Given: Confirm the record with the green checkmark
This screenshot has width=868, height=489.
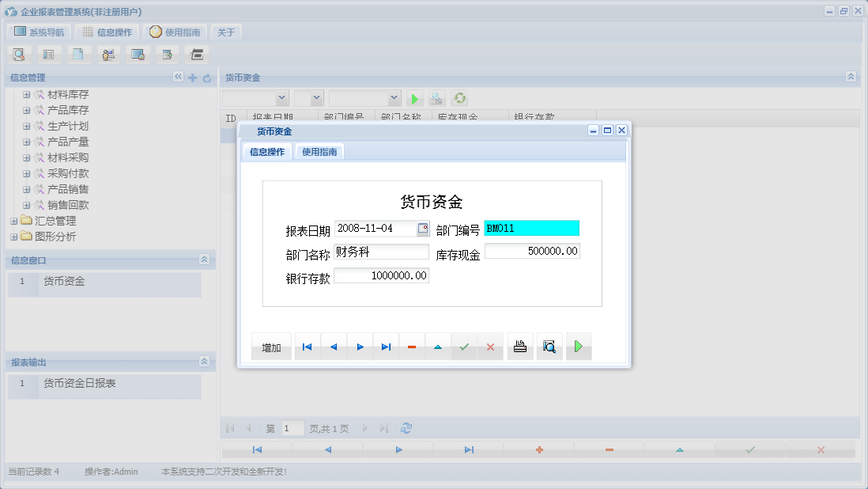Looking at the screenshot, I should (464, 346).
